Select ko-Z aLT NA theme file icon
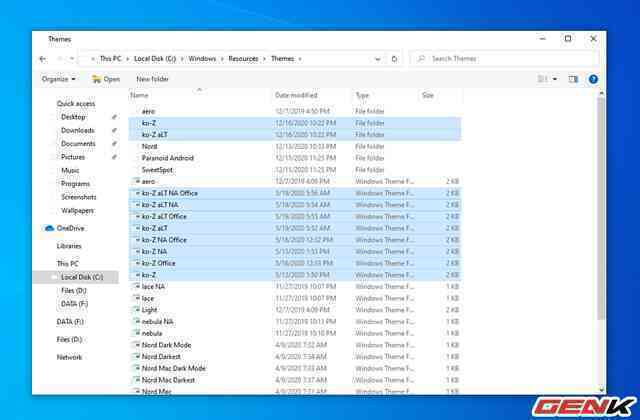 (137, 205)
